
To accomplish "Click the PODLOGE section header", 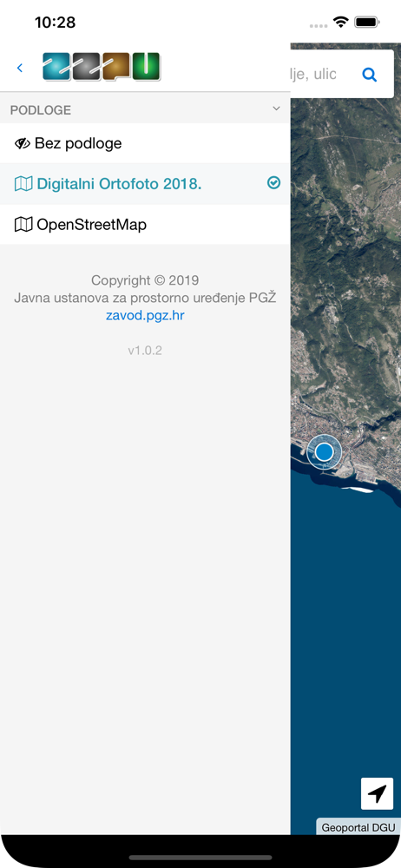I will [145, 109].
